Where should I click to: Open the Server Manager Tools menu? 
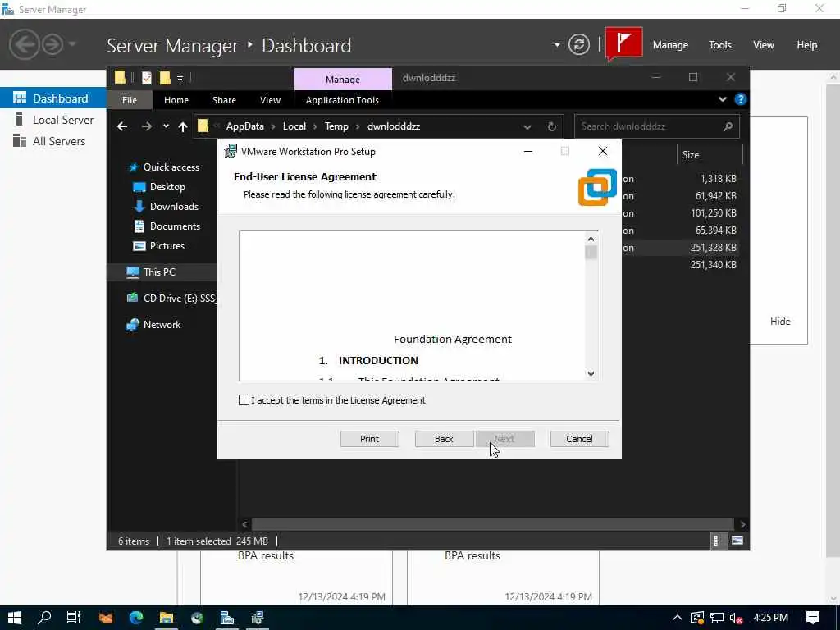pyautogui.click(x=720, y=45)
